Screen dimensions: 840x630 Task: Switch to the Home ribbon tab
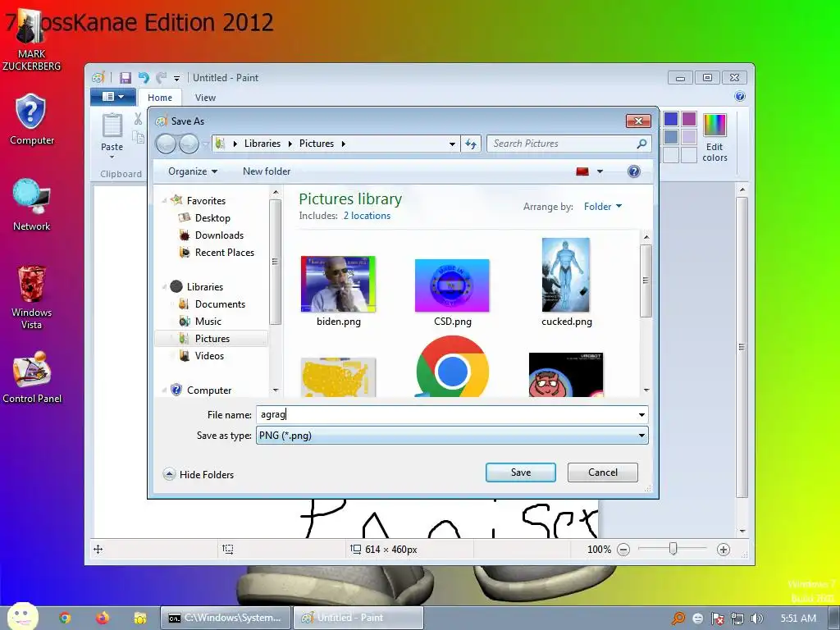(x=160, y=98)
